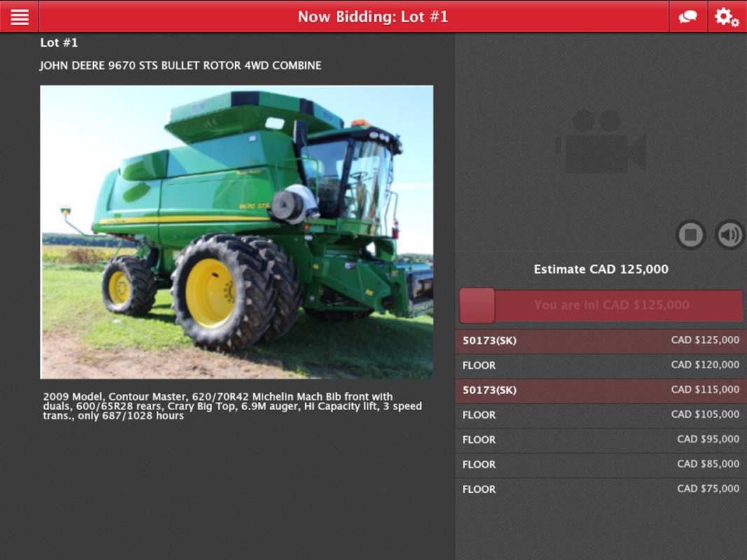Click the 'You are in! CAD $125,000' bar
Image resolution: width=747 pixels, height=560 pixels.
pos(601,305)
